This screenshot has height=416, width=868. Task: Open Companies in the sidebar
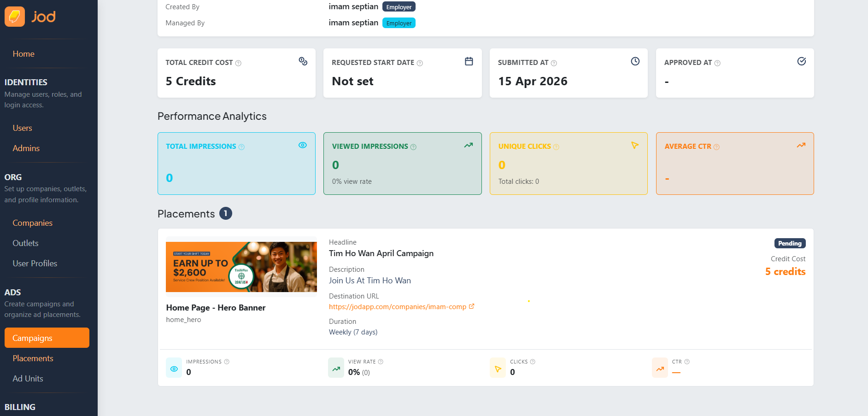click(x=33, y=223)
